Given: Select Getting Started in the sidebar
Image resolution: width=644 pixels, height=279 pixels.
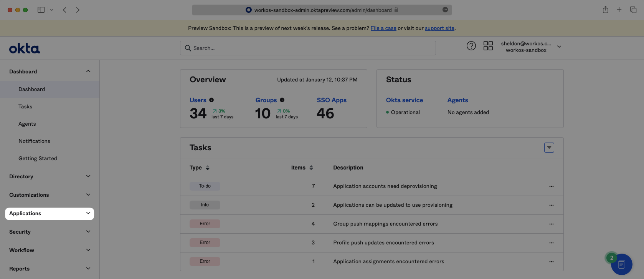Looking at the screenshot, I should click(38, 158).
